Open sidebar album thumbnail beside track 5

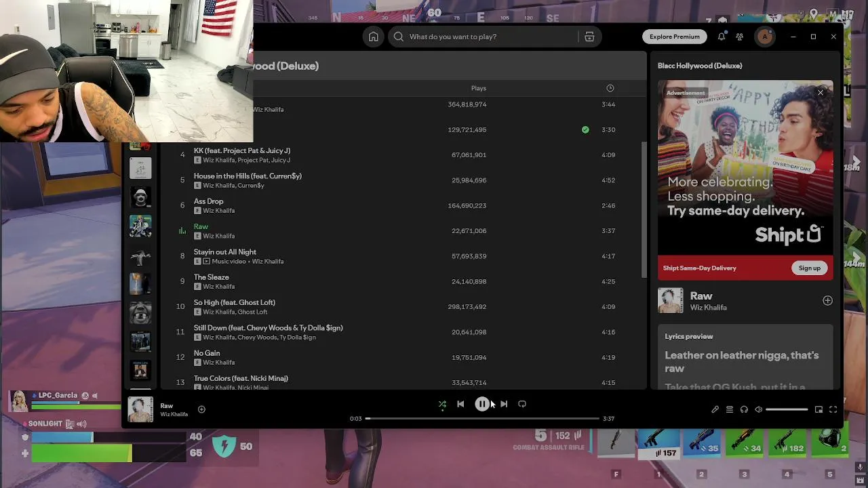[140, 197]
